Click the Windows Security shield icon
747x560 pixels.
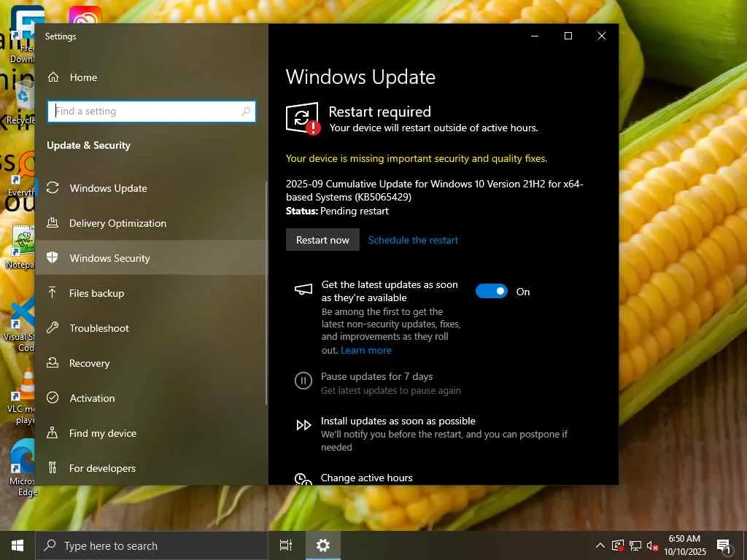[x=53, y=257]
